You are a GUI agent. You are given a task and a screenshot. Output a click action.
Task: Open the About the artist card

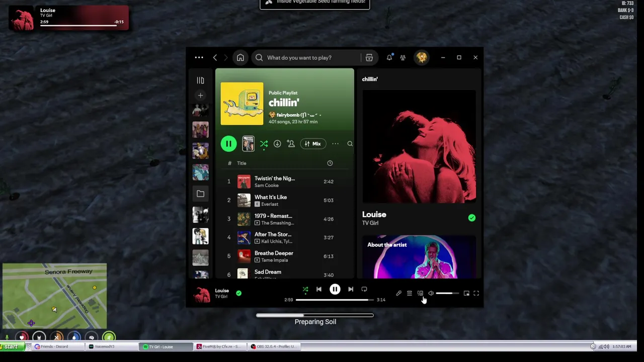pos(419,257)
